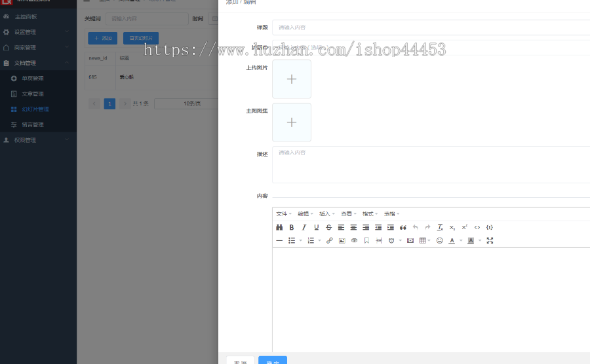This screenshot has height=364, width=590.
Task: Open the bullet list style dropdown
Action: click(x=301, y=241)
